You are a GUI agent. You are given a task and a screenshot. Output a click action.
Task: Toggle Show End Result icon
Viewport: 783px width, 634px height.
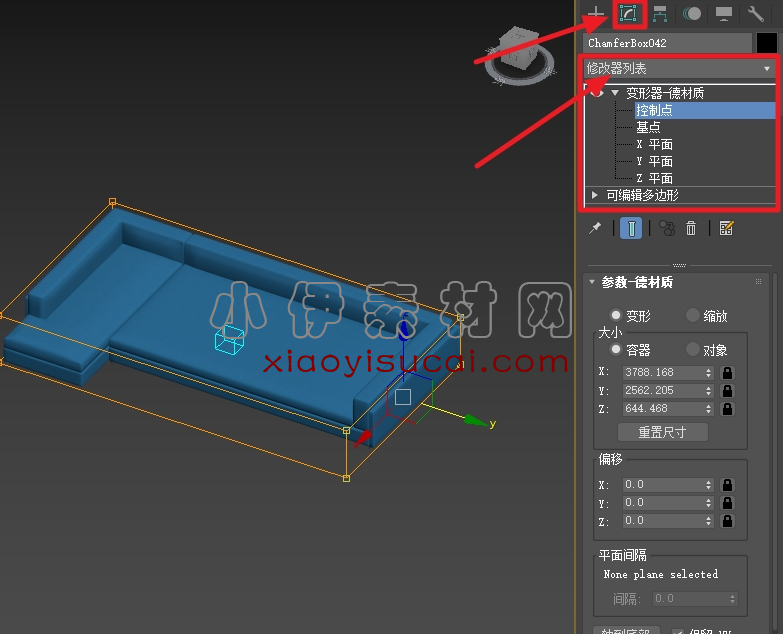pyautogui.click(x=631, y=228)
